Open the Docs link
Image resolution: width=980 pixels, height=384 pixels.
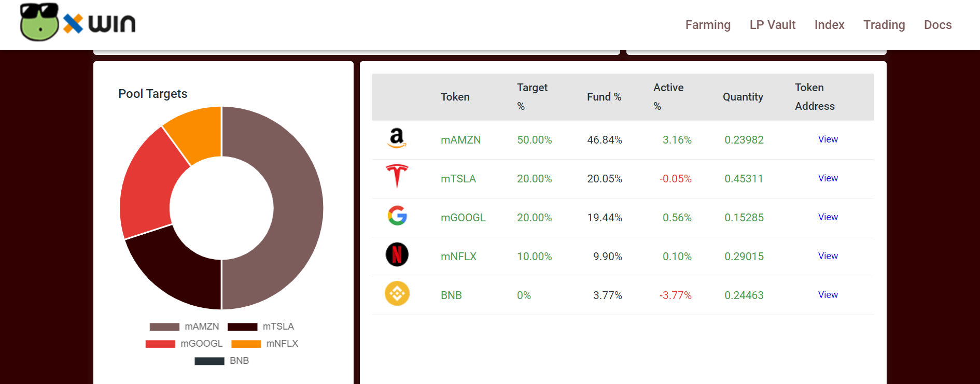pyautogui.click(x=937, y=25)
